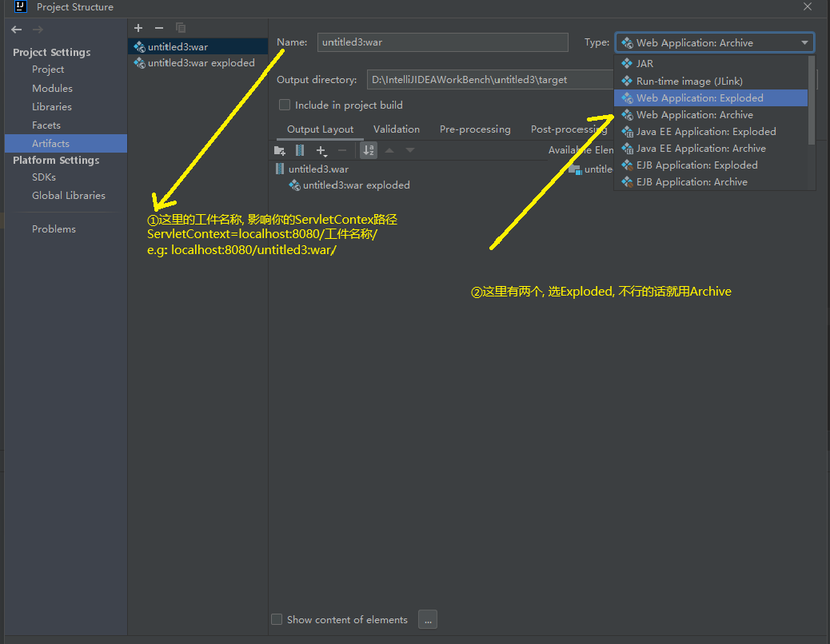The height and width of the screenshot is (644, 830).
Task: Click the artifact Name text field
Action: click(442, 43)
